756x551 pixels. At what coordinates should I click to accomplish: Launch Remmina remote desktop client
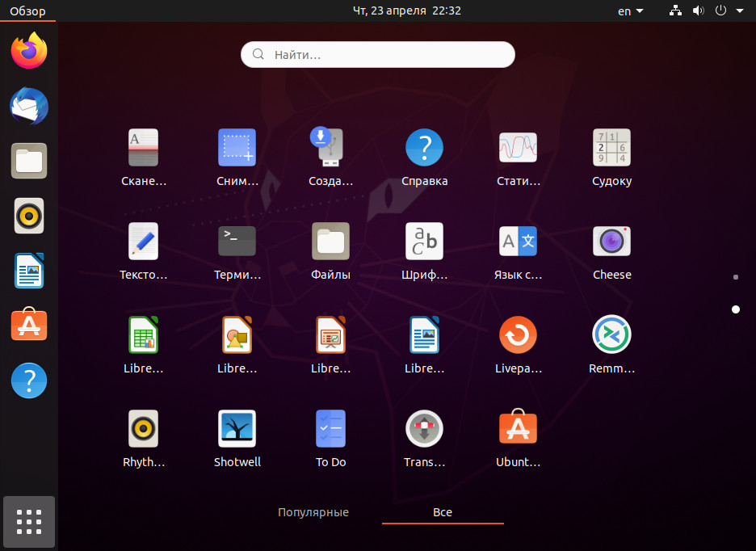point(612,334)
